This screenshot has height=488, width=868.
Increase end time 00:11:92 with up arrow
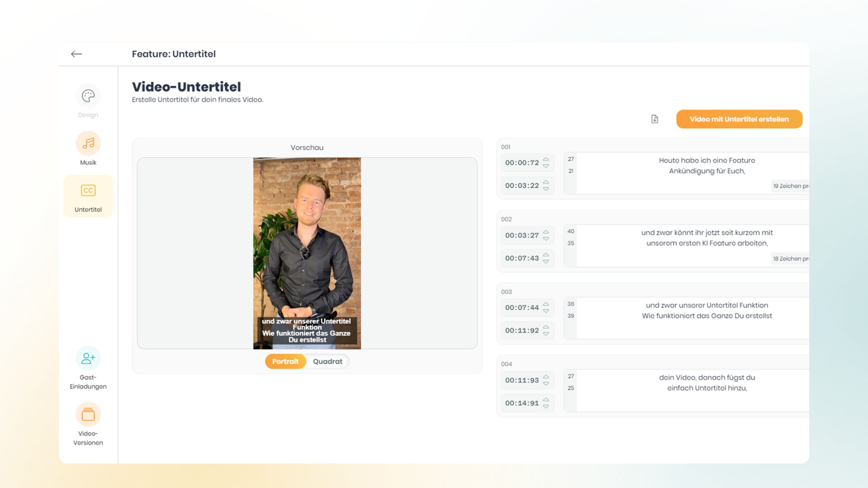[x=546, y=327]
